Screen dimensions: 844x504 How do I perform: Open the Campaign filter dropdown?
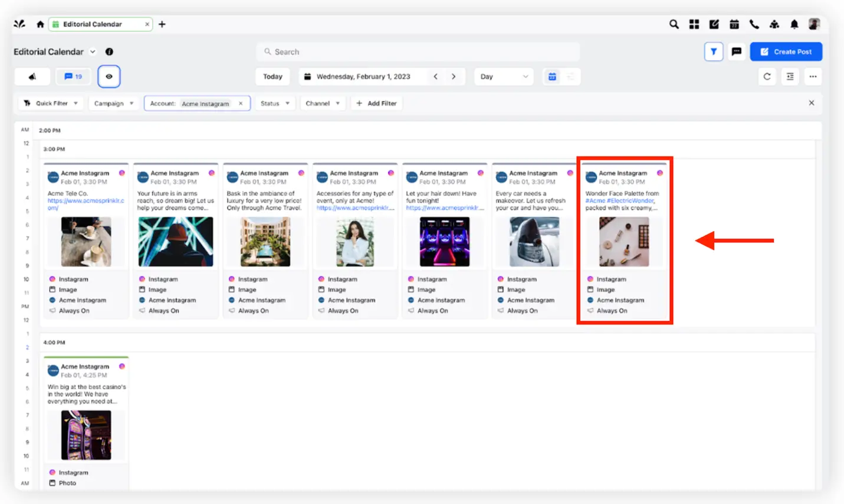pos(114,103)
